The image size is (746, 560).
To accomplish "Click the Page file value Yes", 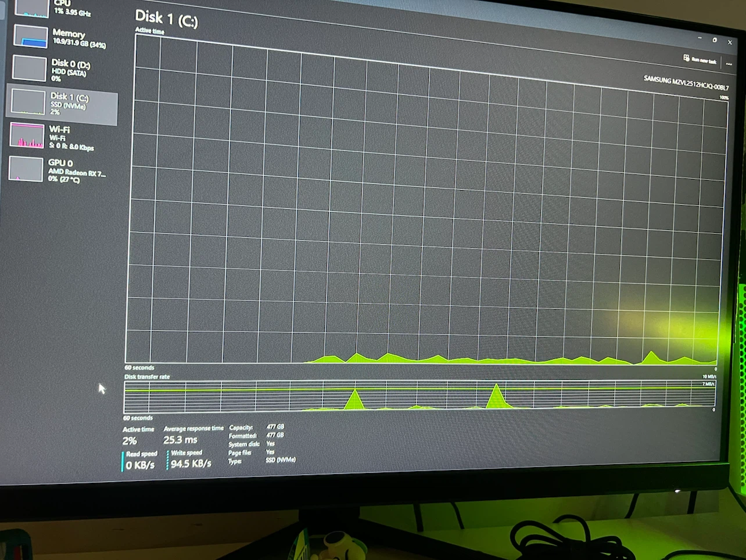I will click(x=270, y=452).
